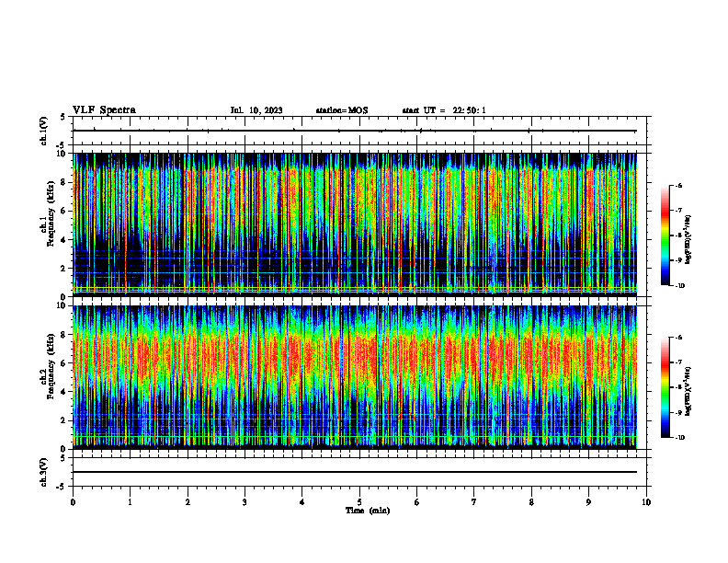This screenshot has height=563, width=728.
Task: Click the "-10" label on ch.2 color bar
Action: click(679, 438)
